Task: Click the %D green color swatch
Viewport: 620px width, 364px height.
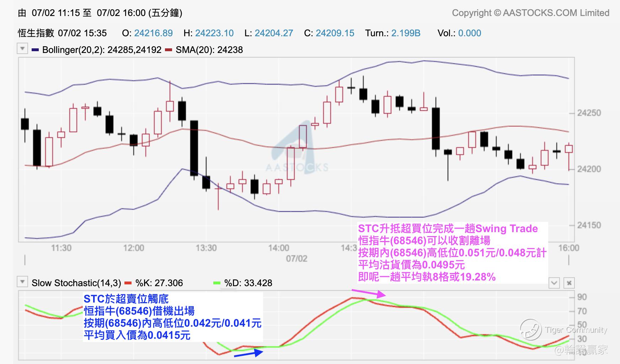Action: [217, 283]
